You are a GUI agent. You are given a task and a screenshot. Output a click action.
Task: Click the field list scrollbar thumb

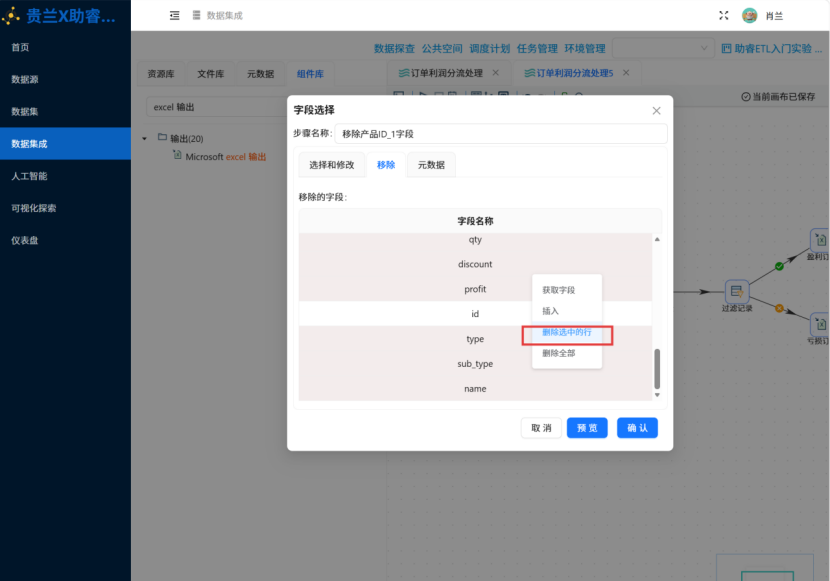coord(657,369)
